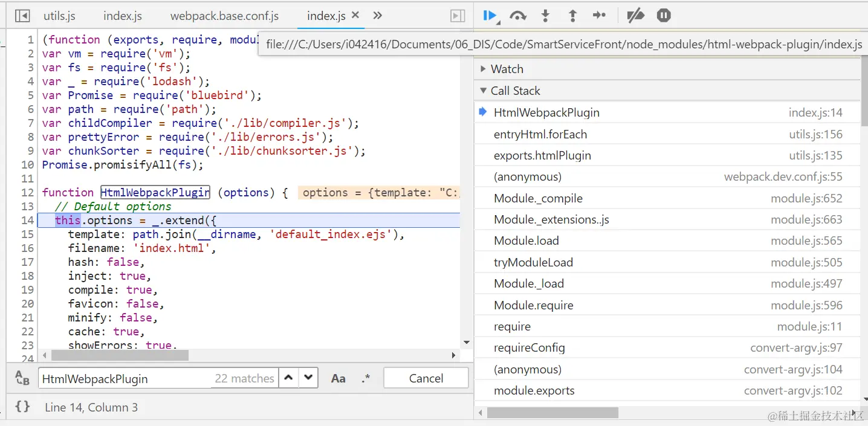The height and width of the screenshot is (426, 868).
Task: Click the HtmlWebpackPlugin search field
Action: tap(158, 378)
